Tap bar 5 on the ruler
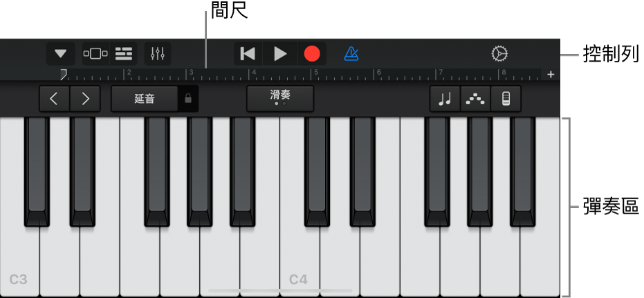 [x=315, y=75]
